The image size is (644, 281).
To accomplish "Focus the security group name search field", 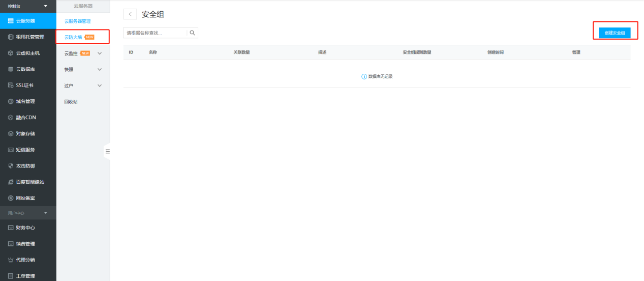I will [x=155, y=33].
